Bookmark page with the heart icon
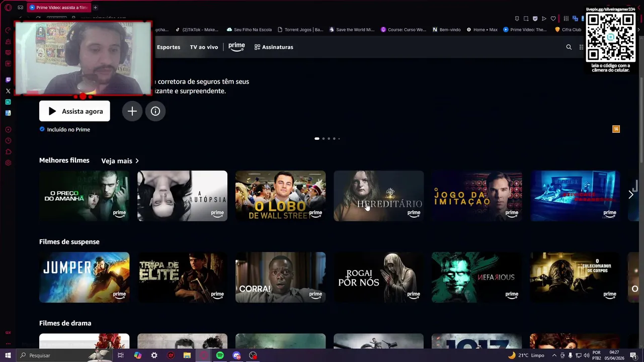 click(x=553, y=19)
